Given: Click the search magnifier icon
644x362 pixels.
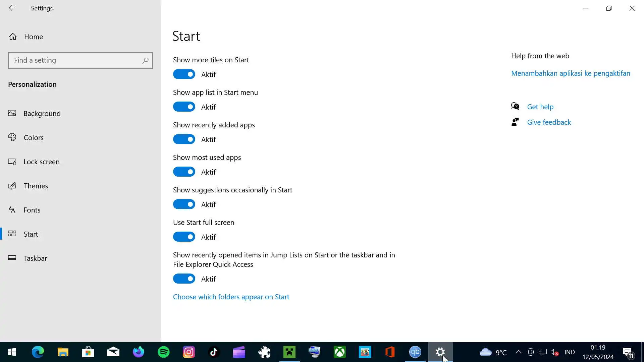Looking at the screenshot, I should [x=145, y=60].
